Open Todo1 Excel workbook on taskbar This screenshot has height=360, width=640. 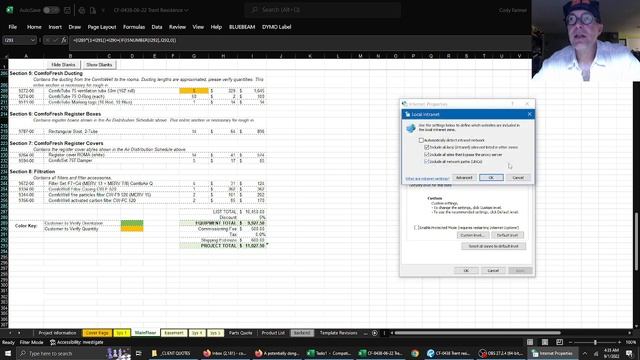[x=329, y=353]
